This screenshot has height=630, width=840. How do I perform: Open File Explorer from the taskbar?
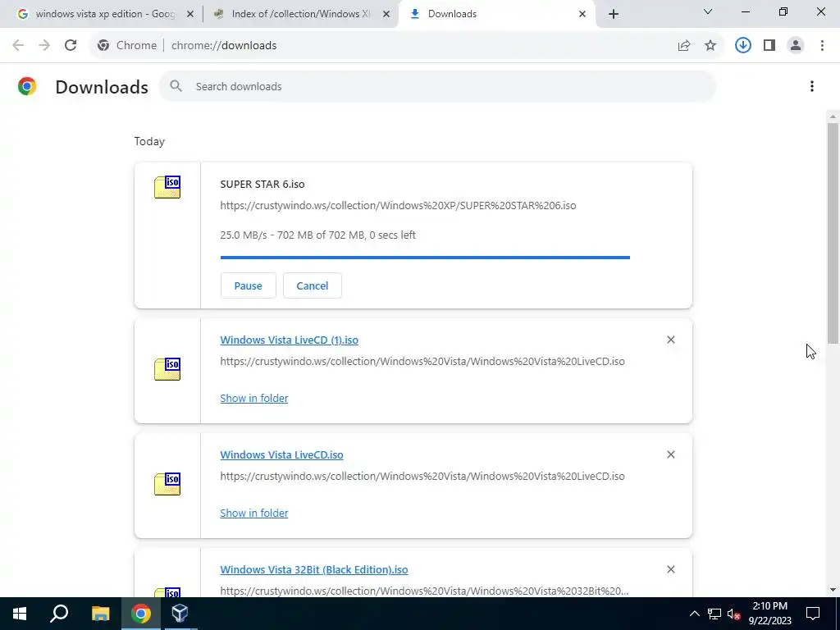tap(100, 614)
